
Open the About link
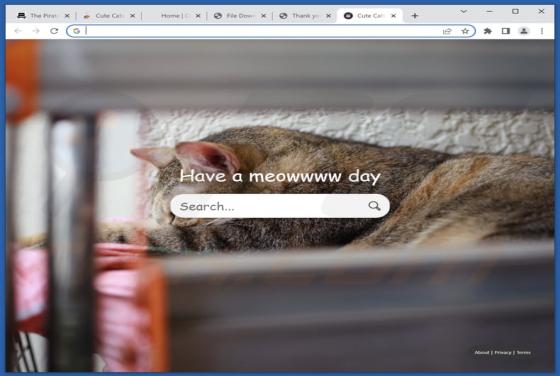[x=481, y=352]
